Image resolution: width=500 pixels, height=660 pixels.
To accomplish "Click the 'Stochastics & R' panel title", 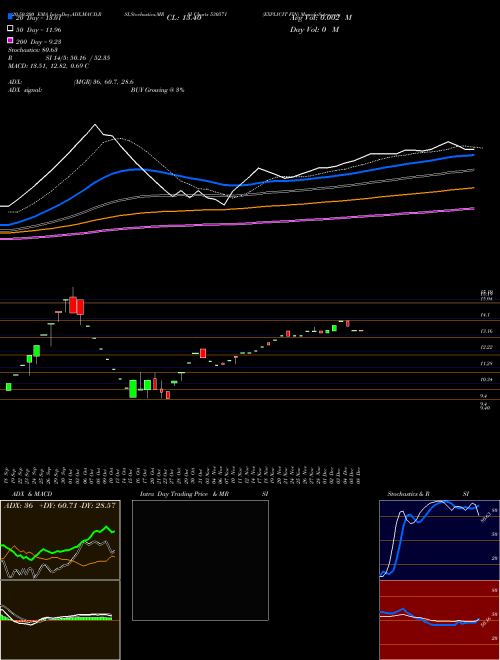I will click(408, 494).
